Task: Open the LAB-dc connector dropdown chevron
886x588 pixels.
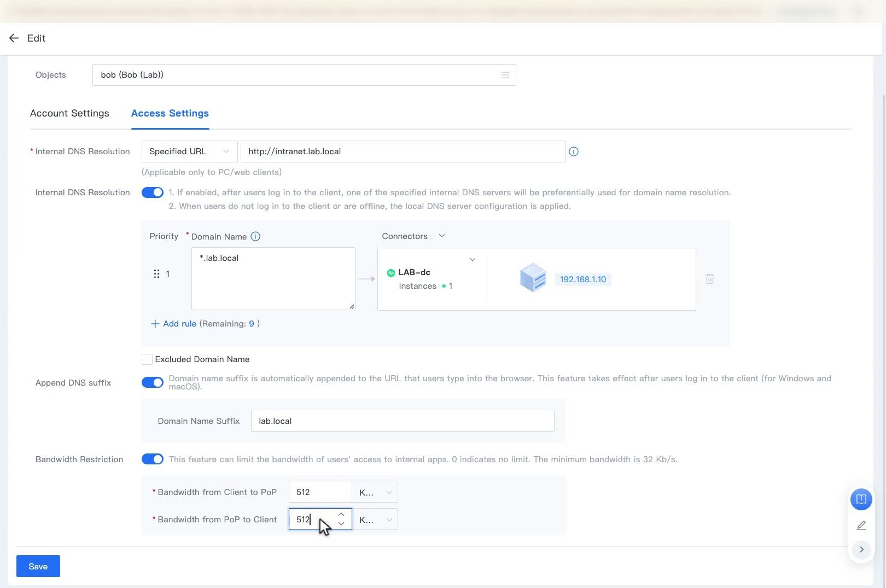Action: [x=473, y=259]
